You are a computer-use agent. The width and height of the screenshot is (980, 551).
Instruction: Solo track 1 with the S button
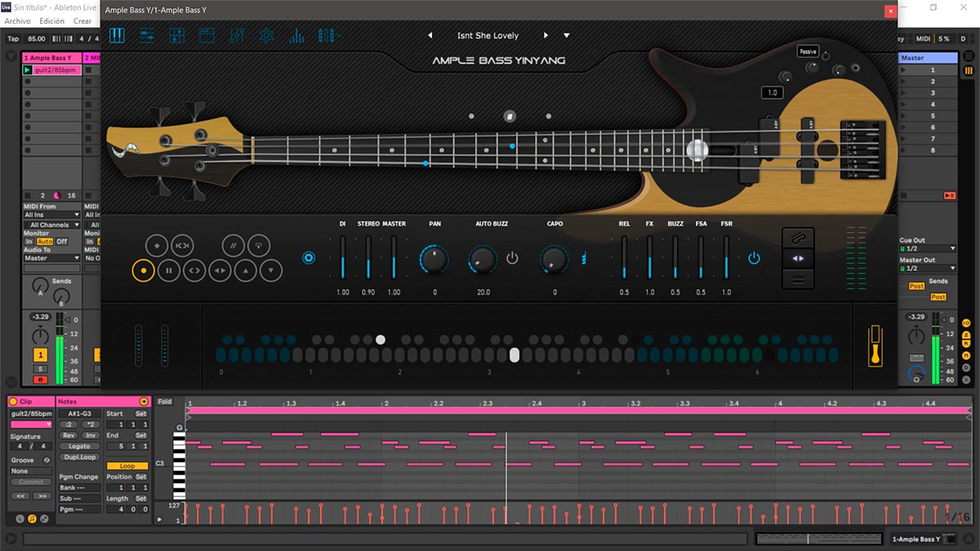click(40, 369)
